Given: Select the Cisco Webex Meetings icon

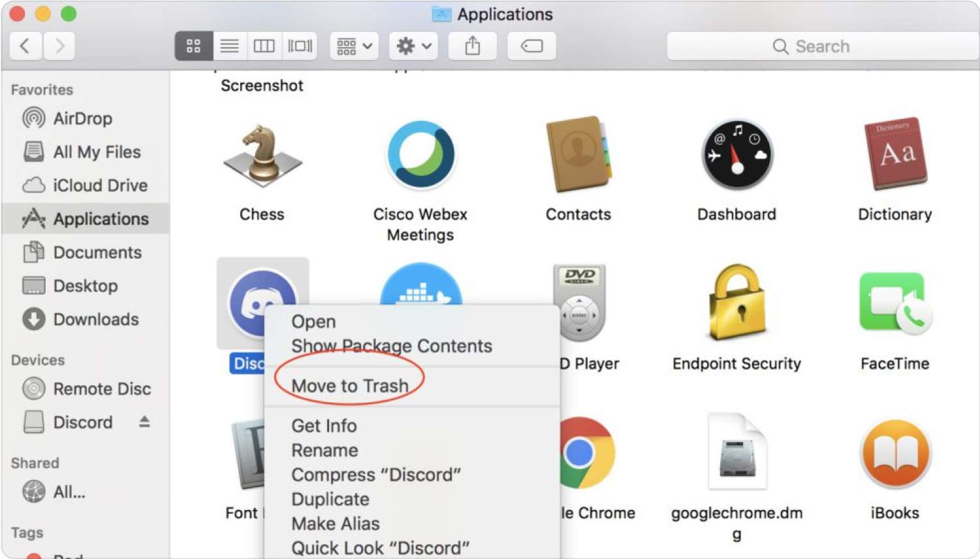Looking at the screenshot, I should 421,155.
